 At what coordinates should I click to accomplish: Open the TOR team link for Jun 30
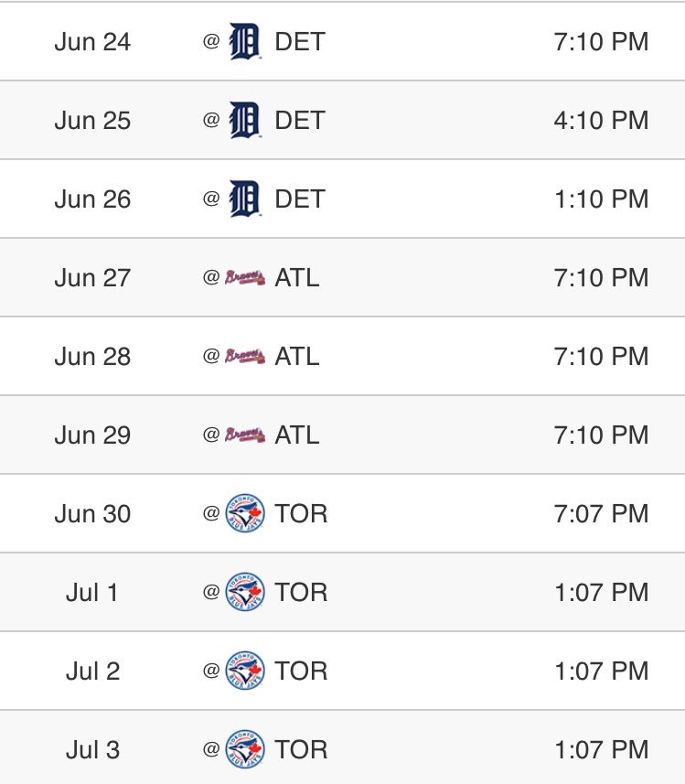pos(301,514)
